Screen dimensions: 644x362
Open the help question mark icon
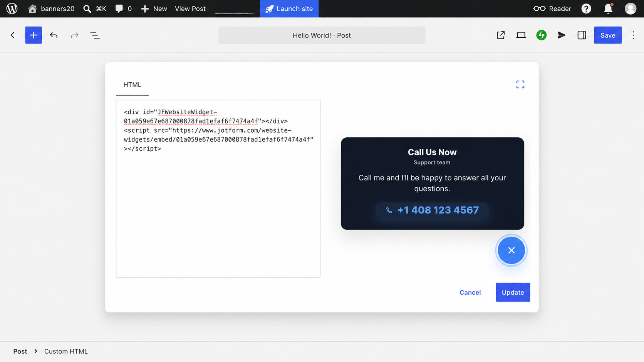tap(586, 8)
